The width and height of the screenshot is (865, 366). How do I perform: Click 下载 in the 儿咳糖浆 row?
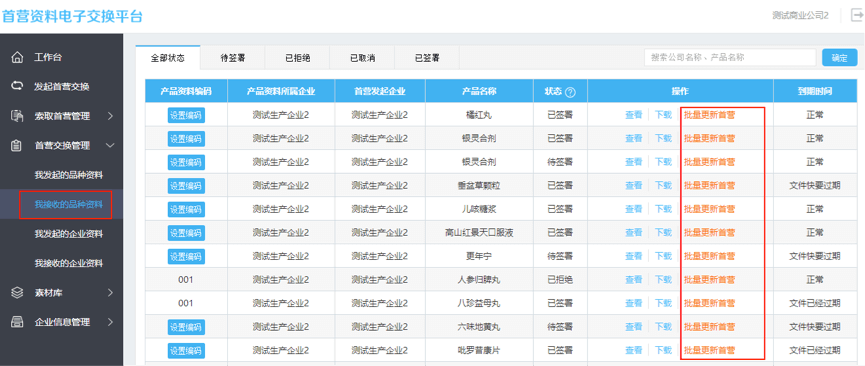pyautogui.click(x=663, y=209)
